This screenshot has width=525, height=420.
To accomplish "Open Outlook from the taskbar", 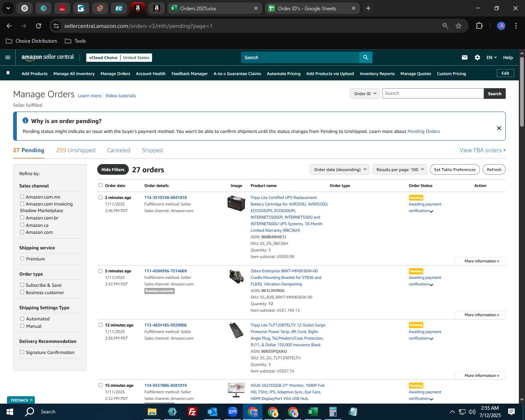I will point(212,412).
